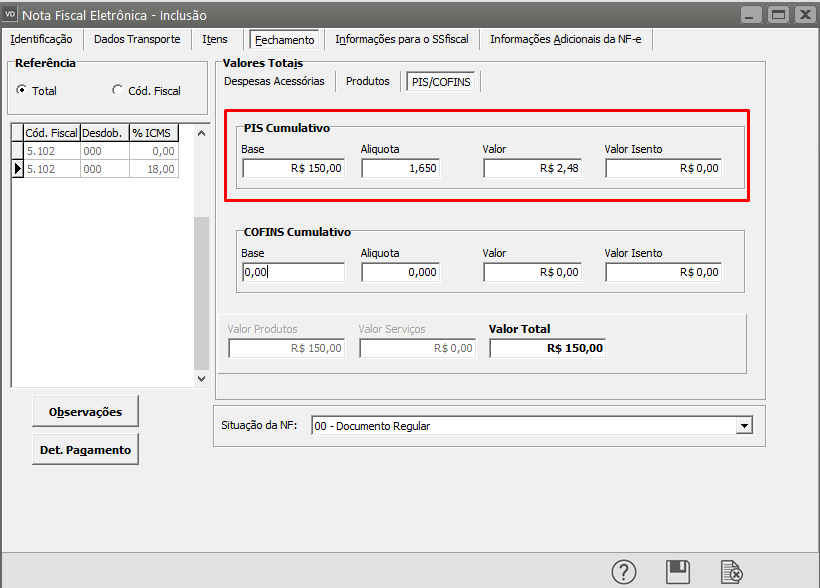The width and height of the screenshot is (820, 588).
Task: Click the help question mark icon
Action: click(624, 572)
